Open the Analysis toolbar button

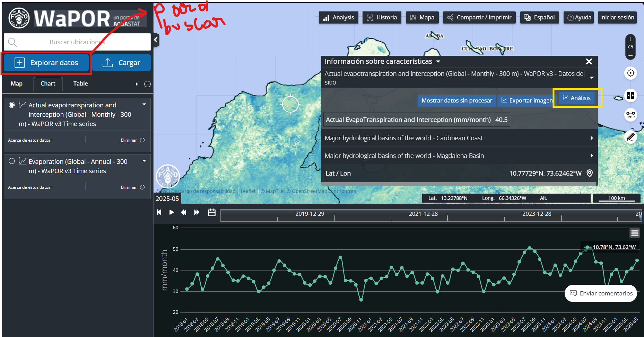tap(339, 17)
